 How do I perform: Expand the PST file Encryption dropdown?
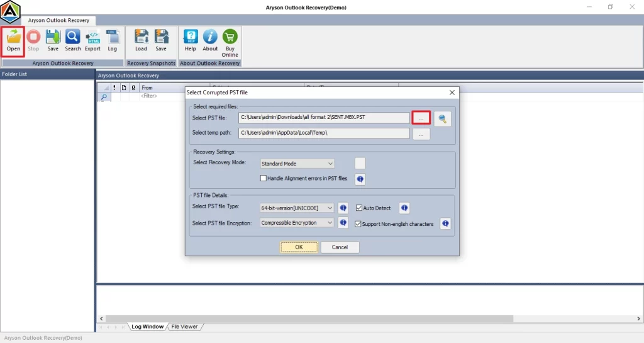[x=297, y=223]
